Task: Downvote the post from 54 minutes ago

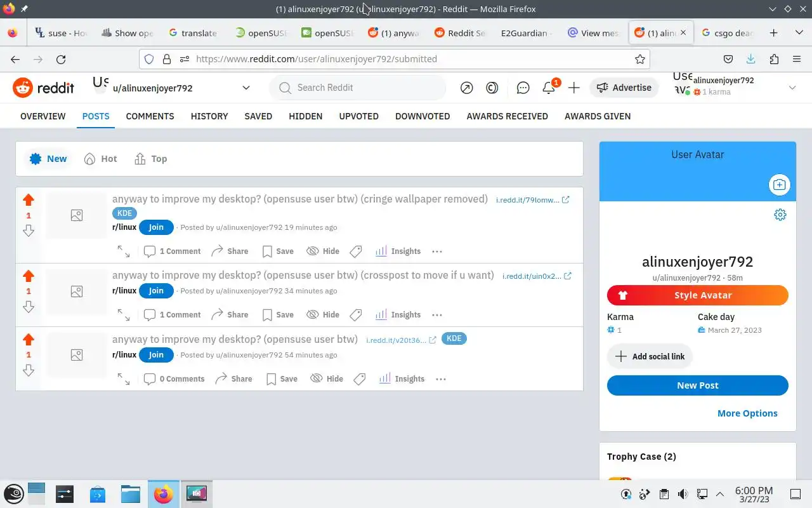Action: coord(29,370)
